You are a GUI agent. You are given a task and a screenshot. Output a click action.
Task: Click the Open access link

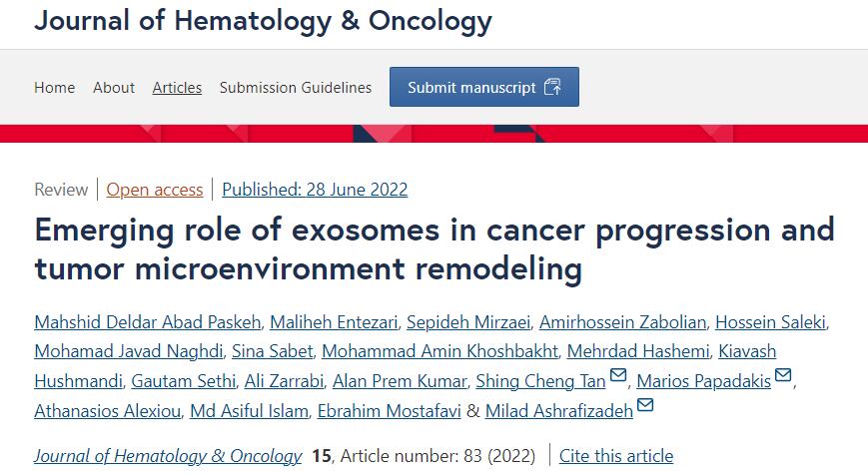point(155,190)
